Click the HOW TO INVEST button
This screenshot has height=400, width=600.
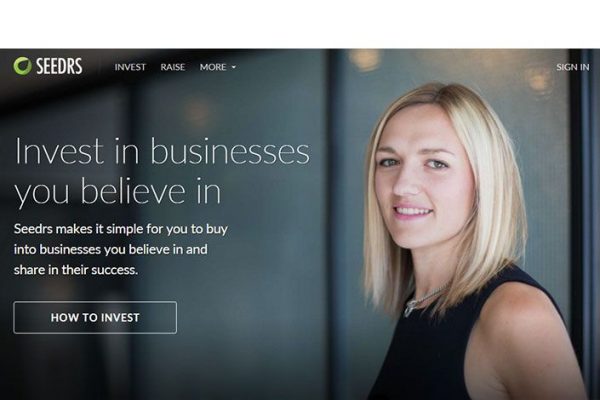tap(95, 317)
